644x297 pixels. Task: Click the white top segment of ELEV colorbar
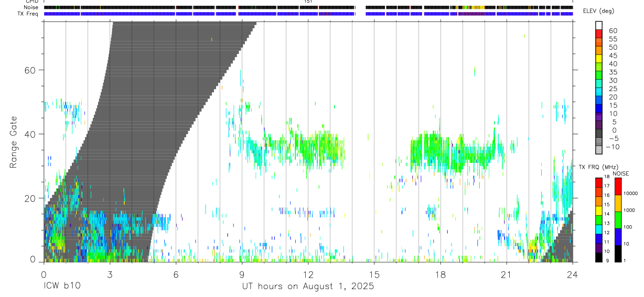(599, 26)
